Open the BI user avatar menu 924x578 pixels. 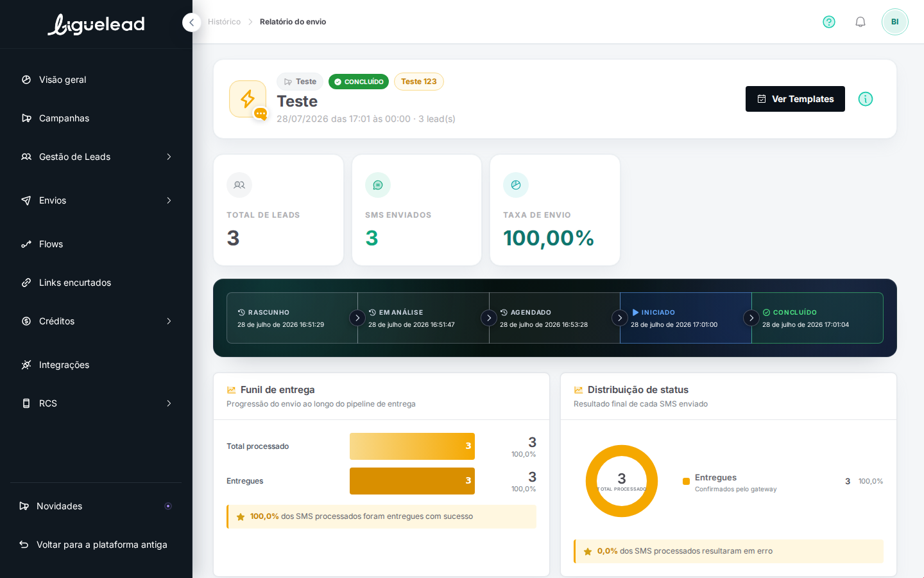(894, 22)
